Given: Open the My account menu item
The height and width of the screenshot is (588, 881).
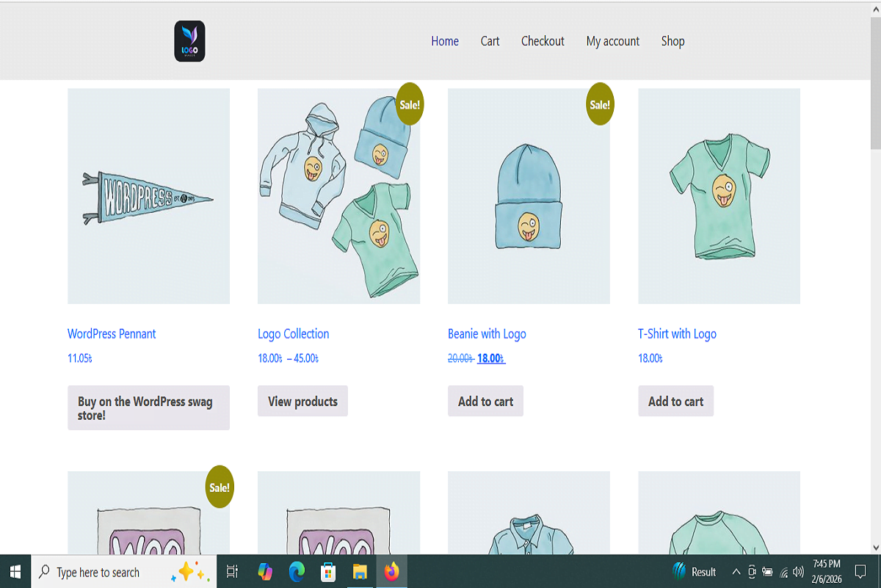Looking at the screenshot, I should (612, 41).
